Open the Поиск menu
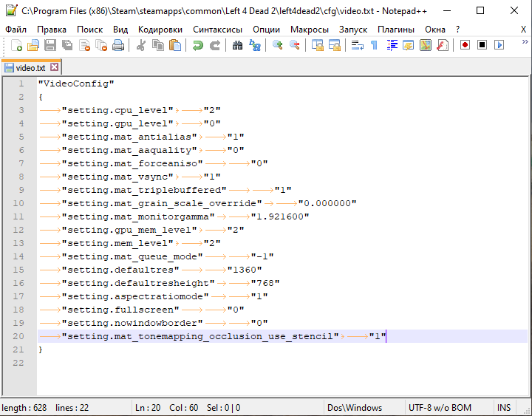 (x=89, y=30)
